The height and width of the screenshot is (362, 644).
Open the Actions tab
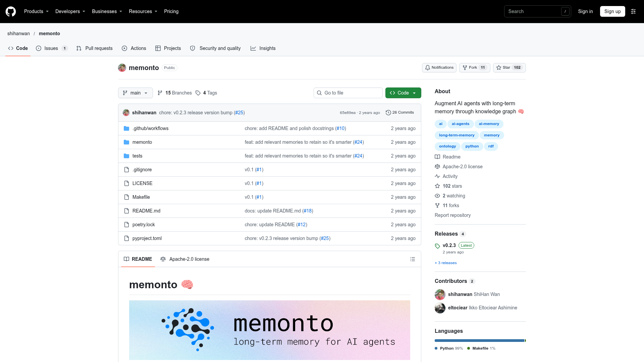click(134, 48)
